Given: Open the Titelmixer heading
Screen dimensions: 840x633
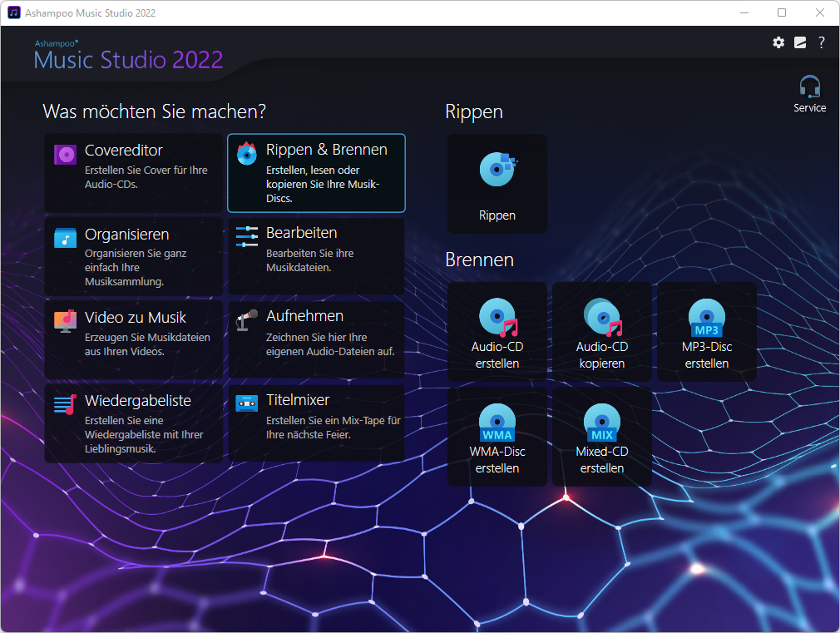Looking at the screenshot, I should point(298,400).
